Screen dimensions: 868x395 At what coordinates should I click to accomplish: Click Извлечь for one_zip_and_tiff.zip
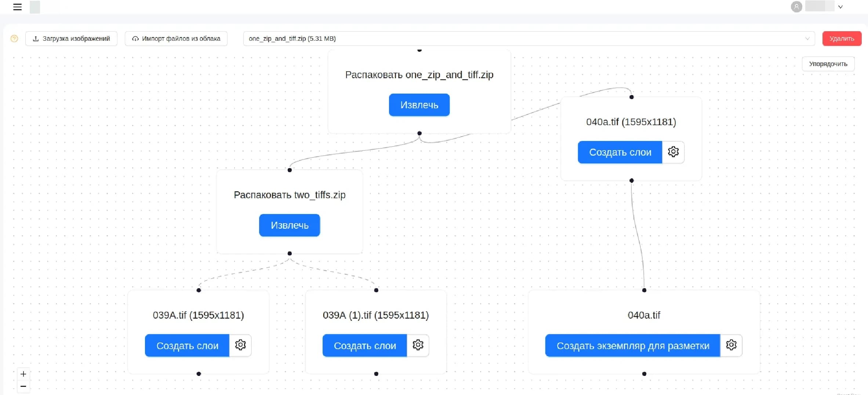(x=419, y=105)
